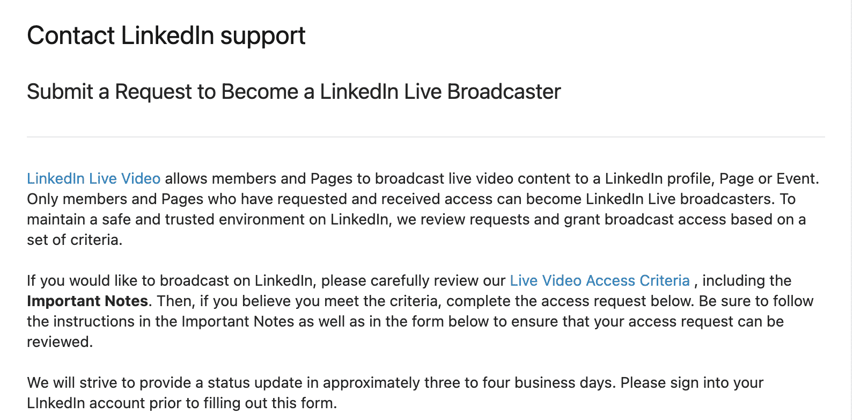Click the words 'set of criteria.'
The height and width of the screenshot is (420, 868).
pyautogui.click(x=75, y=240)
